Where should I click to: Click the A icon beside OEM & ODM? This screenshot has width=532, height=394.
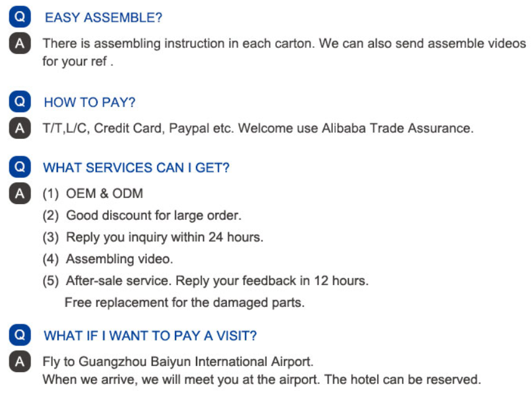click(x=20, y=194)
